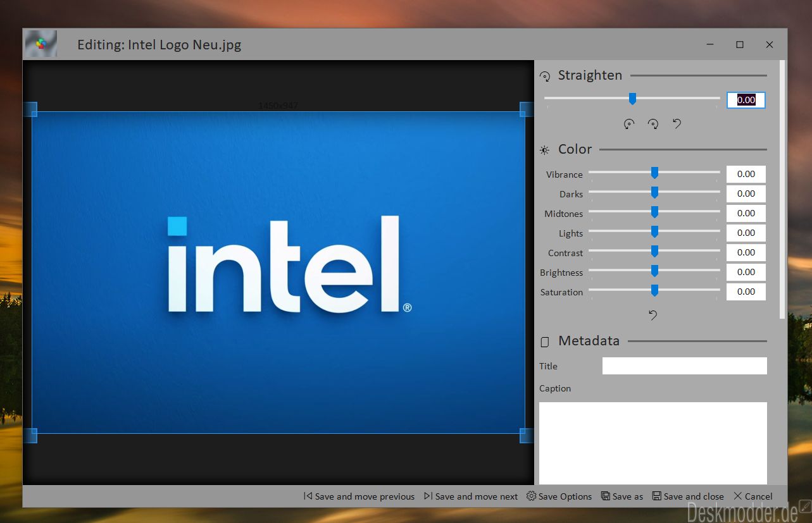The height and width of the screenshot is (523, 812).
Task: Open Save Options
Action: pyautogui.click(x=559, y=496)
